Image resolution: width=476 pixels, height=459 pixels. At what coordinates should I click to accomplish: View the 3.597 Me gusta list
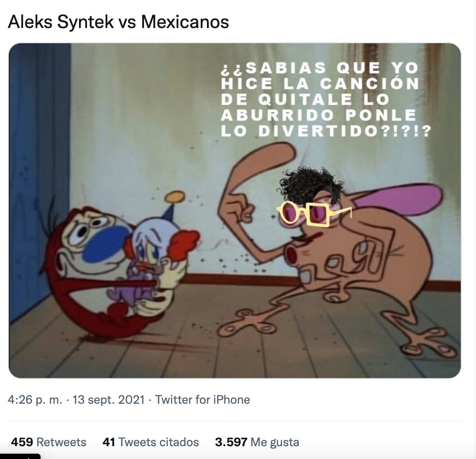pyautogui.click(x=257, y=442)
